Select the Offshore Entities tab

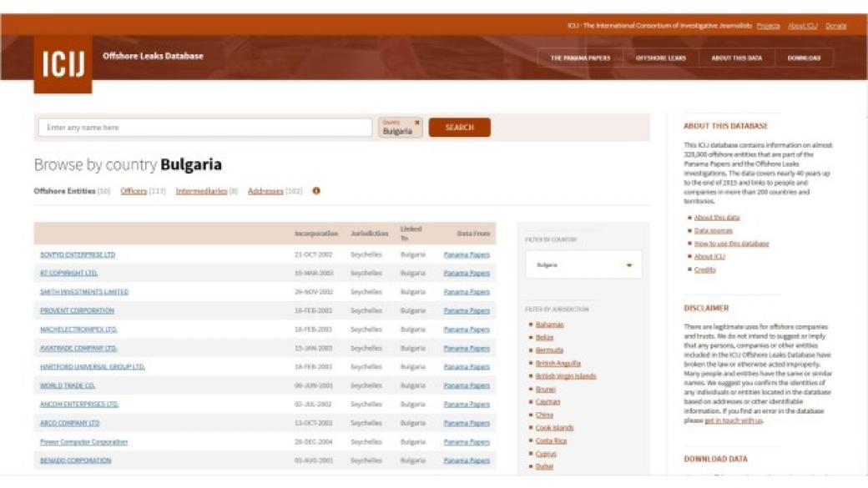tap(64, 191)
